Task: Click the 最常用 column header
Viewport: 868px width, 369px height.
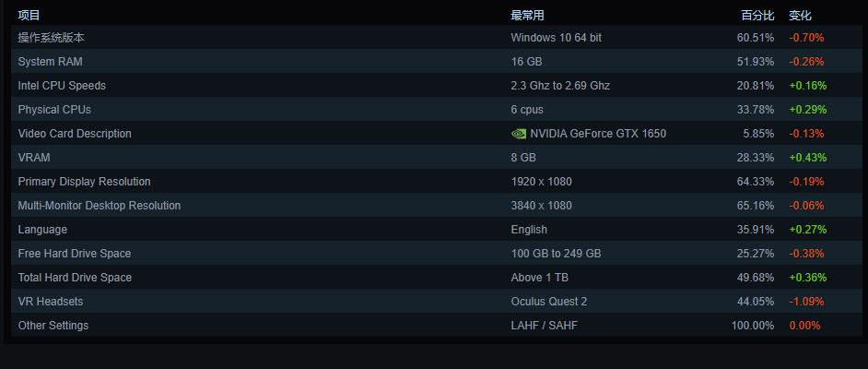Action: pyautogui.click(x=528, y=16)
